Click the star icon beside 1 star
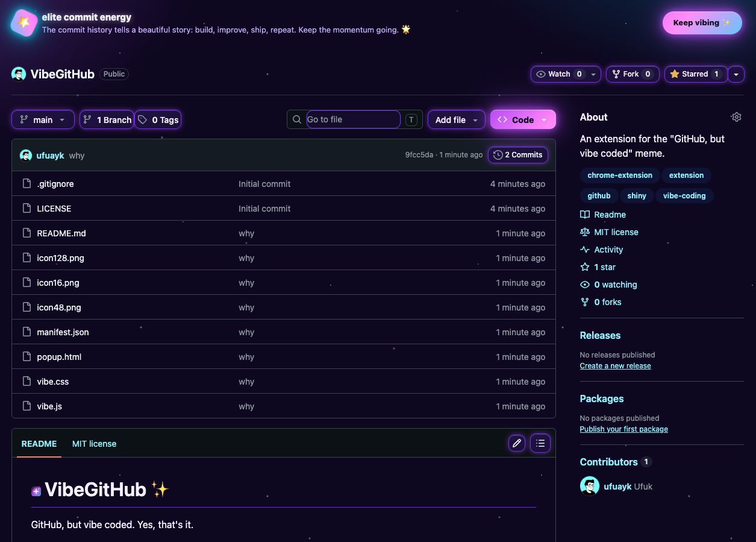The height and width of the screenshot is (542, 756). (585, 267)
